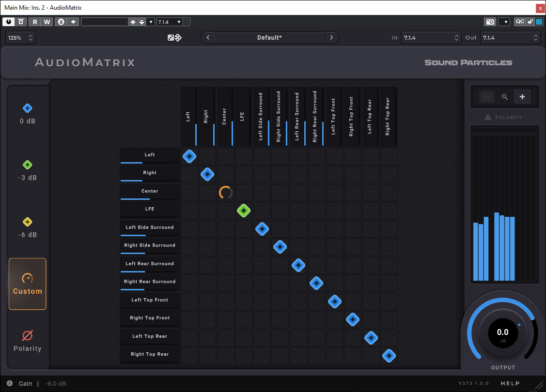Click the Center to Center custom matrix node
Image resolution: width=546 pixels, height=392 pixels.
coord(225,193)
